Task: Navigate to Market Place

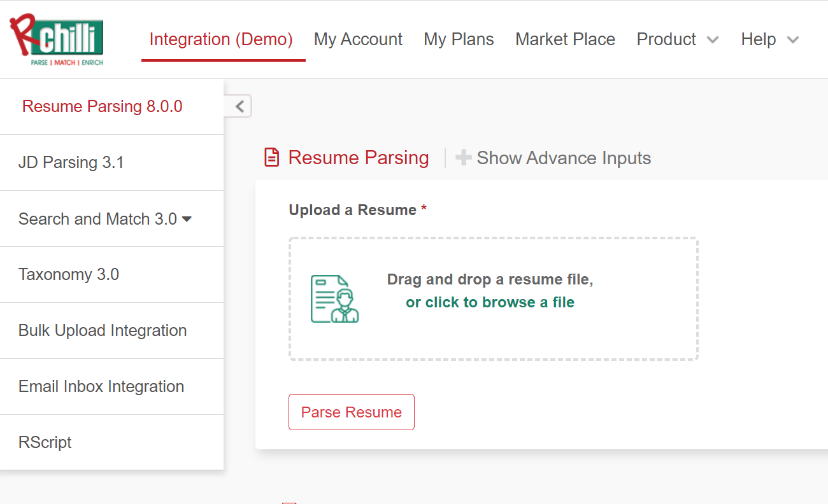Action: click(x=565, y=39)
